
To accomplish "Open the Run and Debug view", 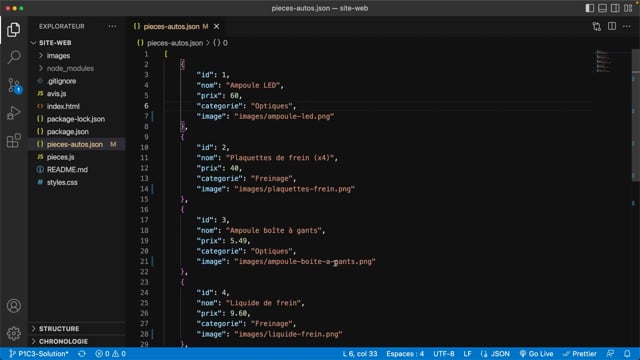I will point(13,113).
